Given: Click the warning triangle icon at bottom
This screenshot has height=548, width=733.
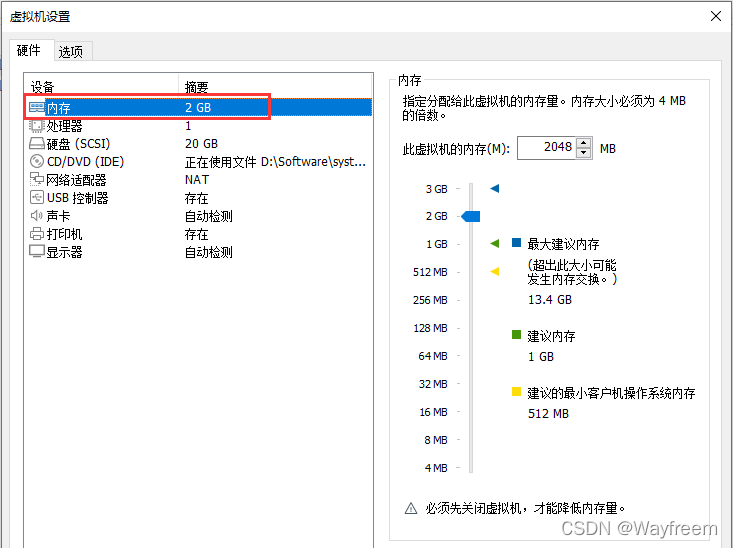Looking at the screenshot, I should (x=410, y=508).
